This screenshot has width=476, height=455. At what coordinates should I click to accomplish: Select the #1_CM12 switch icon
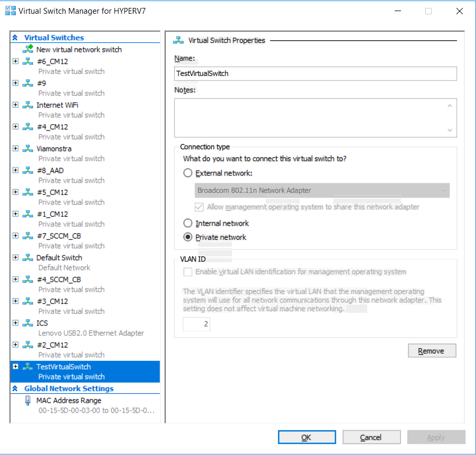coord(28,214)
